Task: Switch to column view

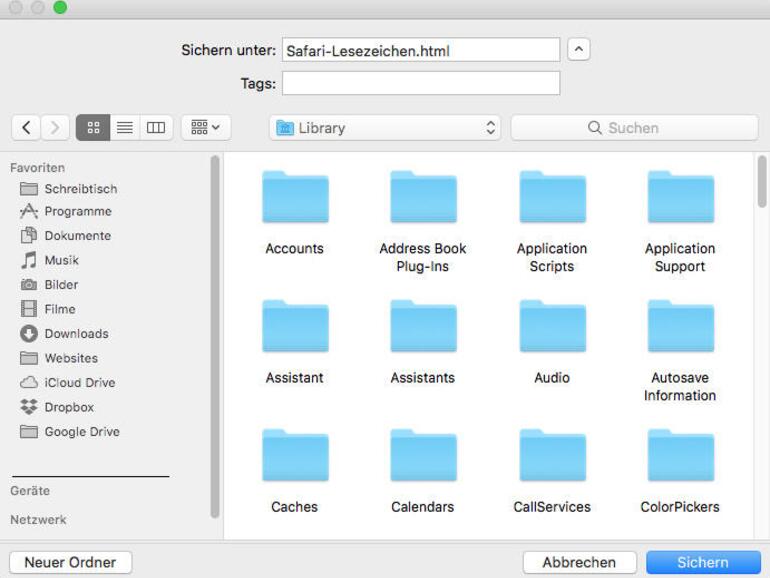Action: 156,128
